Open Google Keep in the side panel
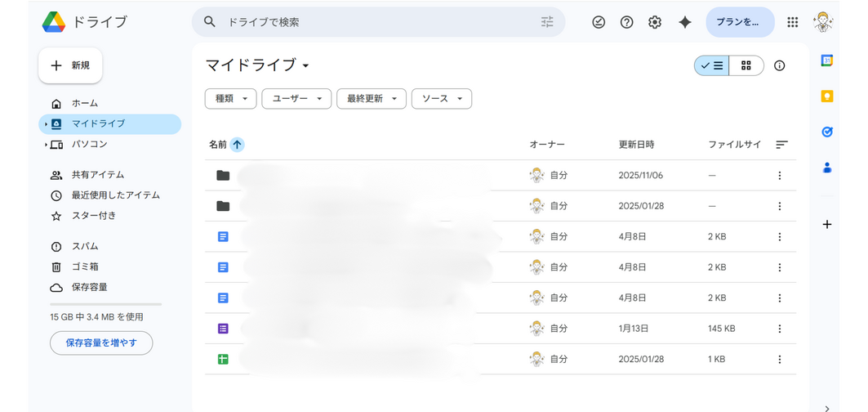This screenshot has height=412, width=868. tap(826, 96)
